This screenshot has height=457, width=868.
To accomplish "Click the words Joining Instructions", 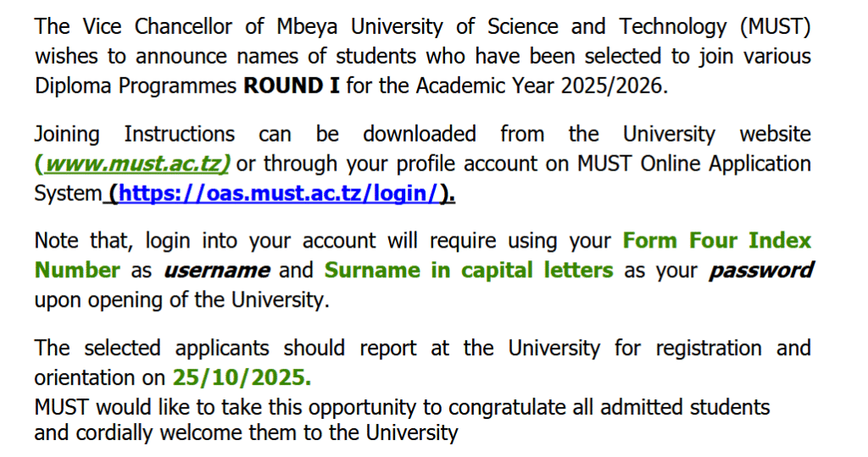I will point(135,134).
